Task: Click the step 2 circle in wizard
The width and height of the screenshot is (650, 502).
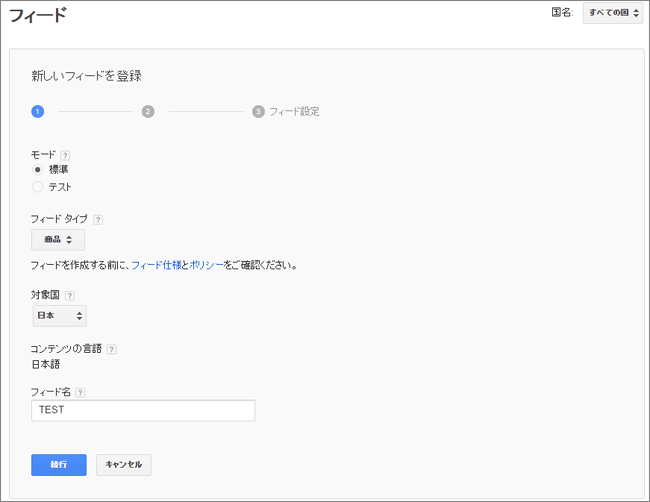Action: click(x=148, y=112)
